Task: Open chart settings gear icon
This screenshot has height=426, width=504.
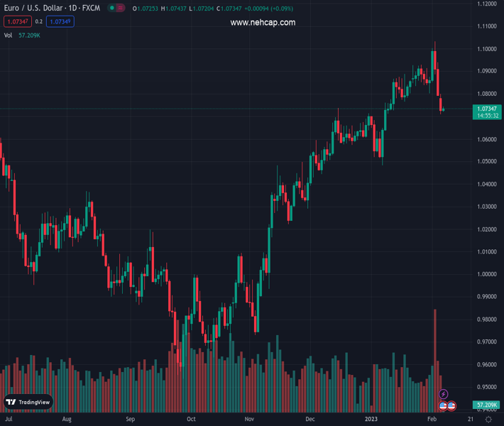Action: 488,420
